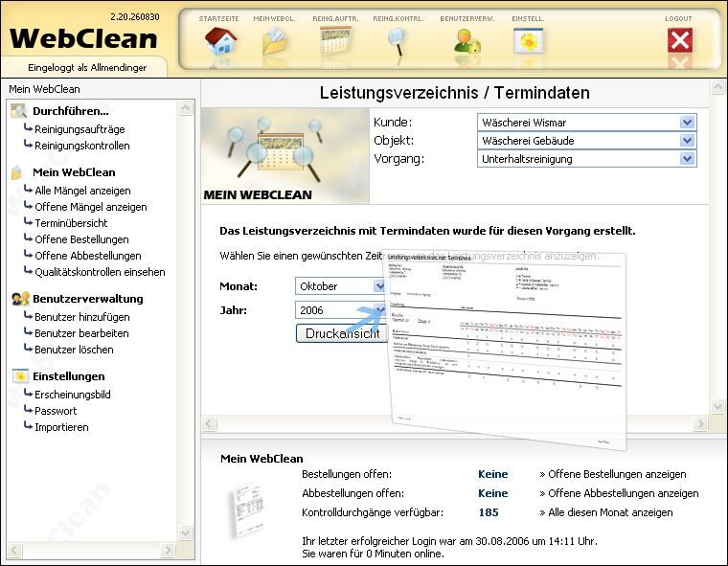Click the Benutzerverwaltung users icon
This screenshot has height=566, width=728.
(21, 299)
